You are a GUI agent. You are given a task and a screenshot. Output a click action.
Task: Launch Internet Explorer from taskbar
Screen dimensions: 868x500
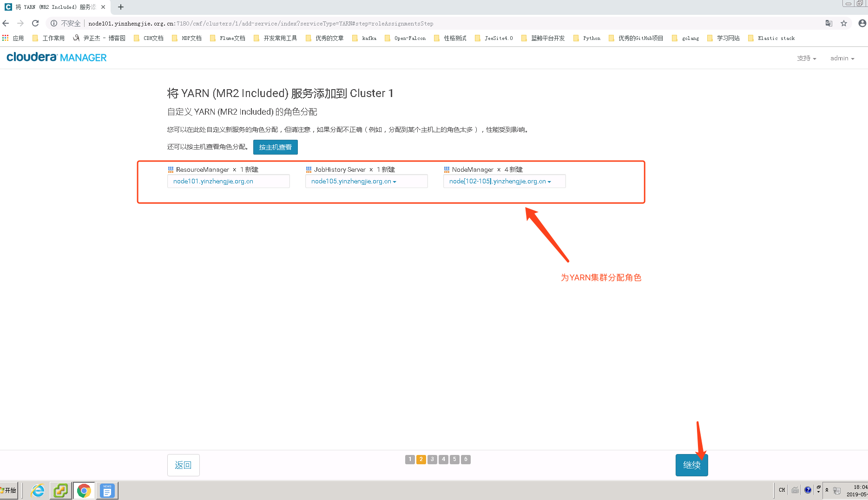[37, 490]
